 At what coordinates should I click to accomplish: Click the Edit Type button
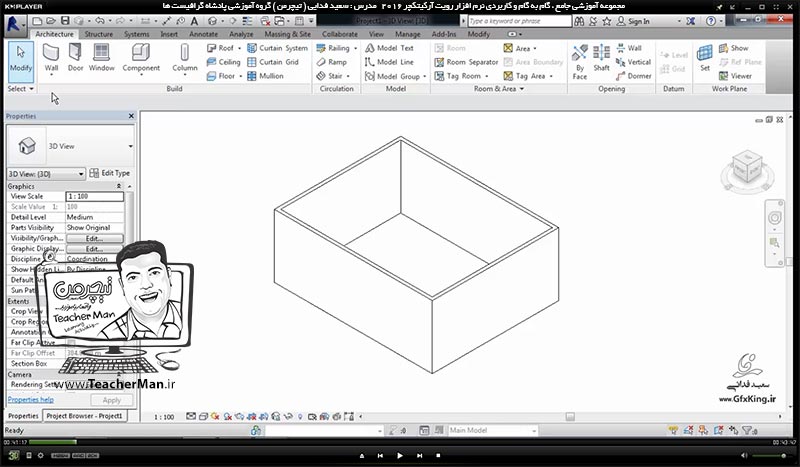click(x=110, y=173)
